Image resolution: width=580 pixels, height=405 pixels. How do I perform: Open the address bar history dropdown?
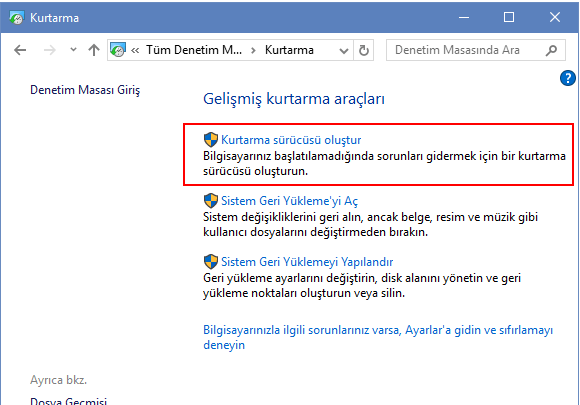point(344,51)
